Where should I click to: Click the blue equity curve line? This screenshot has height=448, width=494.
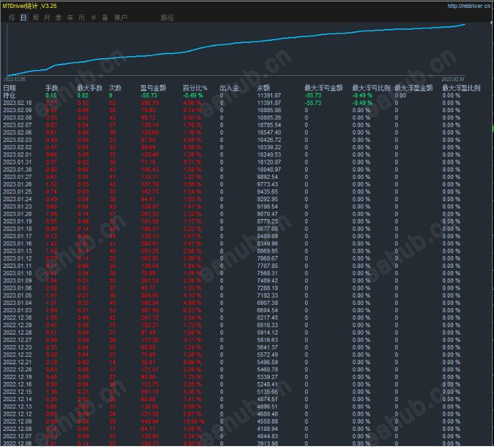(236, 42)
